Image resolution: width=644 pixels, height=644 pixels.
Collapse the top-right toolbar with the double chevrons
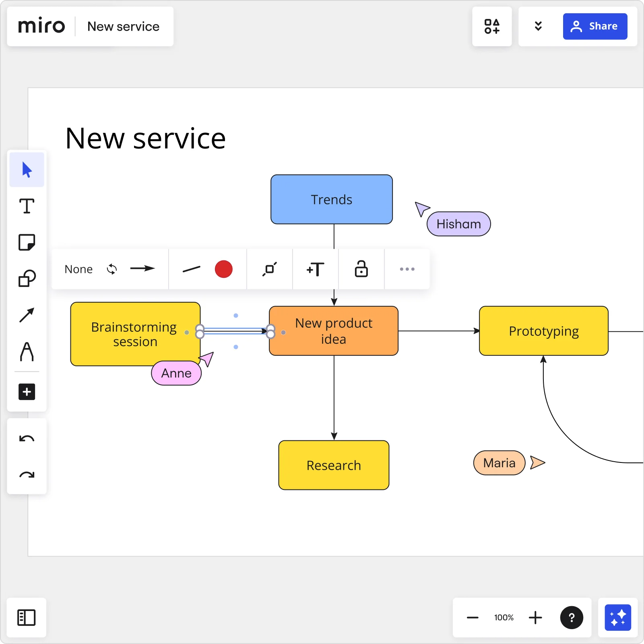click(538, 26)
